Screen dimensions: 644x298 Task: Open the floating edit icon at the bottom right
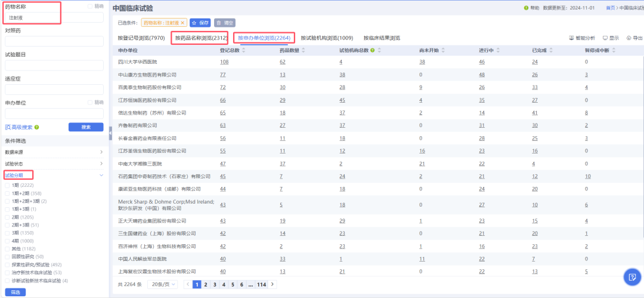point(631,277)
